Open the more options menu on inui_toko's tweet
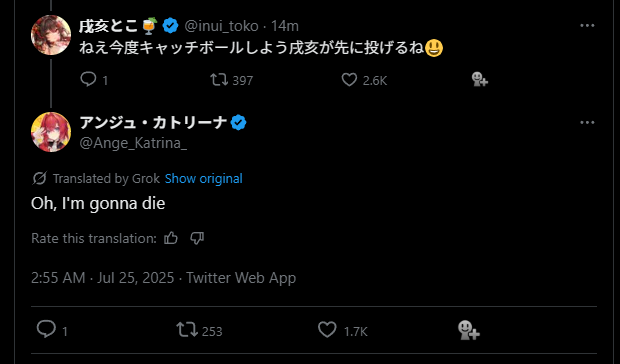The width and height of the screenshot is (620, 364). (587, 25)
